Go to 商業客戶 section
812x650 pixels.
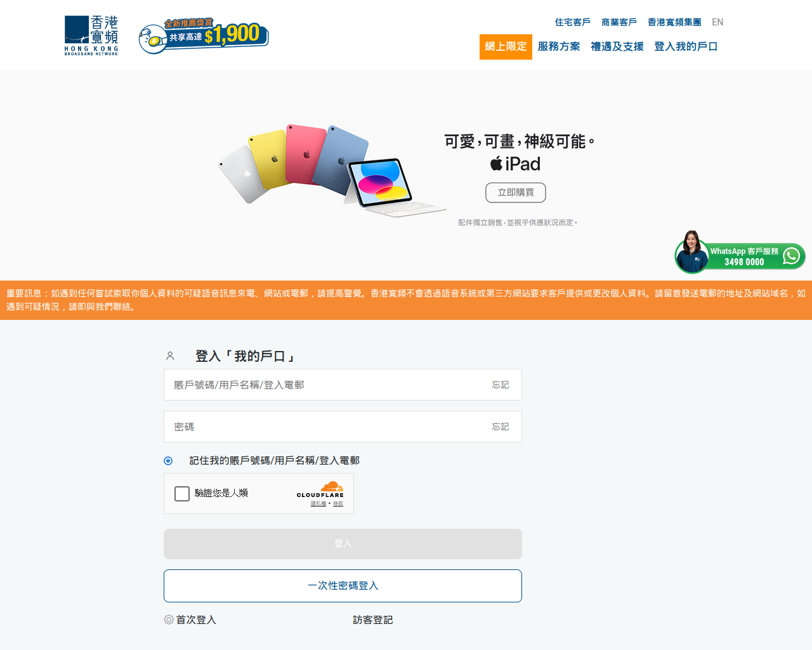tap(619, 22)
